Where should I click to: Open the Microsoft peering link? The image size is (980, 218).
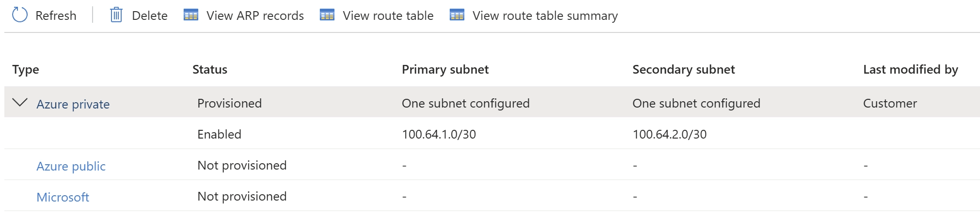click(x=63, y=197)
